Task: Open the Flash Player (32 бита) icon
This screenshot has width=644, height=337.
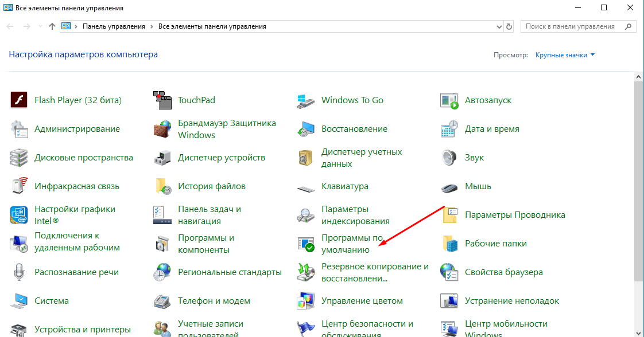Action: click(x=19, y=100)
